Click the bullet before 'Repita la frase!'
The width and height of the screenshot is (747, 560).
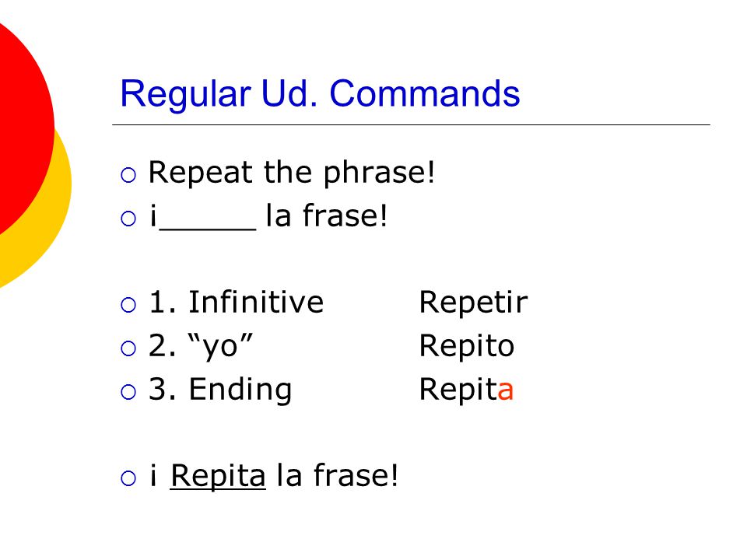coord(128,478)
